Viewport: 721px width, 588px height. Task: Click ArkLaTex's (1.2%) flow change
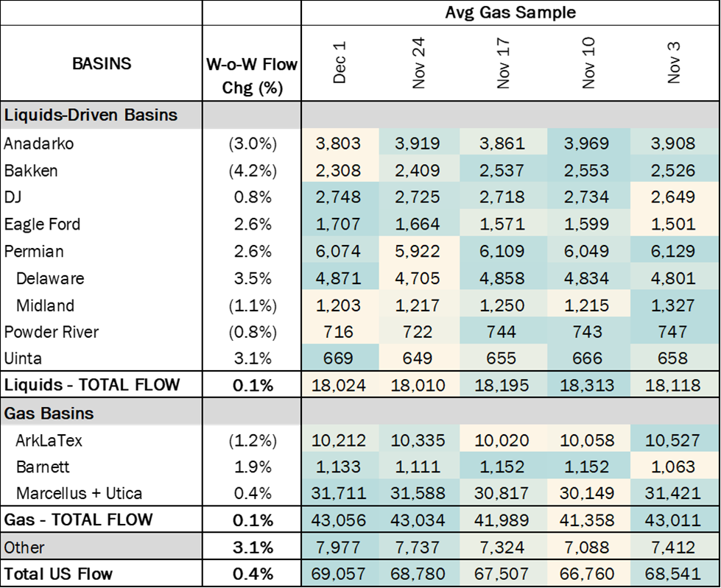click(x=253, y=441)
